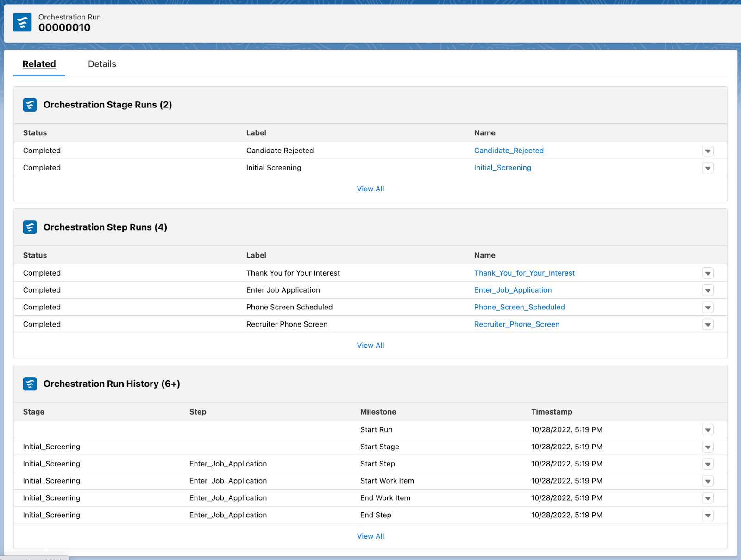Open the Initial_Screening stage run link
Image resolution: width=741 pixels, height=560 pixels.
pyautogui.click(x=502, y=168)
